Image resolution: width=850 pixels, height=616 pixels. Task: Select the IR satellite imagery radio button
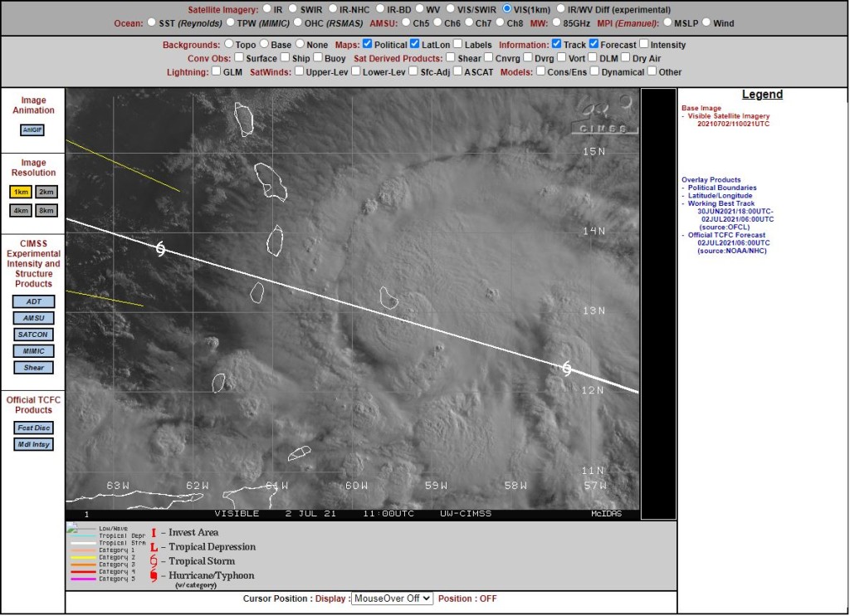266,8
